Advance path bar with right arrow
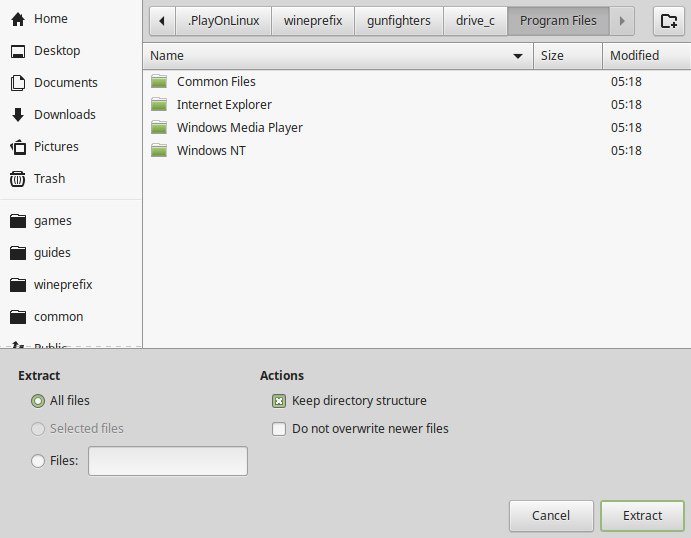 [x=622, y=21]
